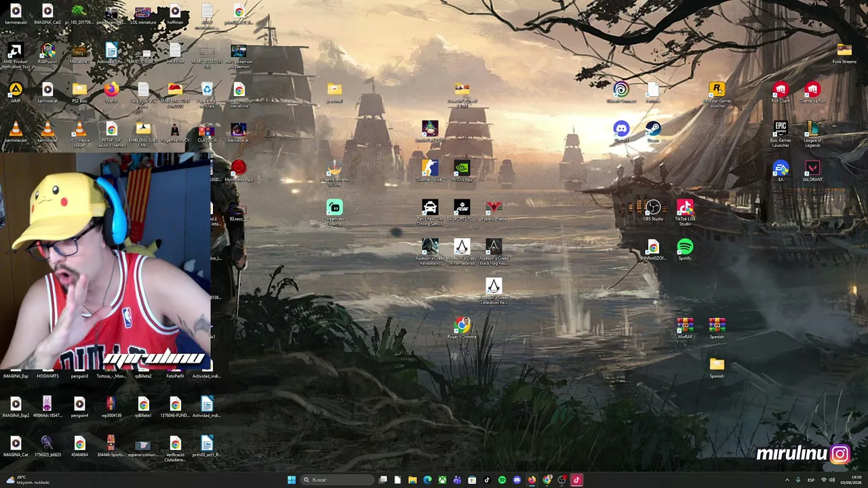Launch the EA app shortcut

(x=781, y=172)
